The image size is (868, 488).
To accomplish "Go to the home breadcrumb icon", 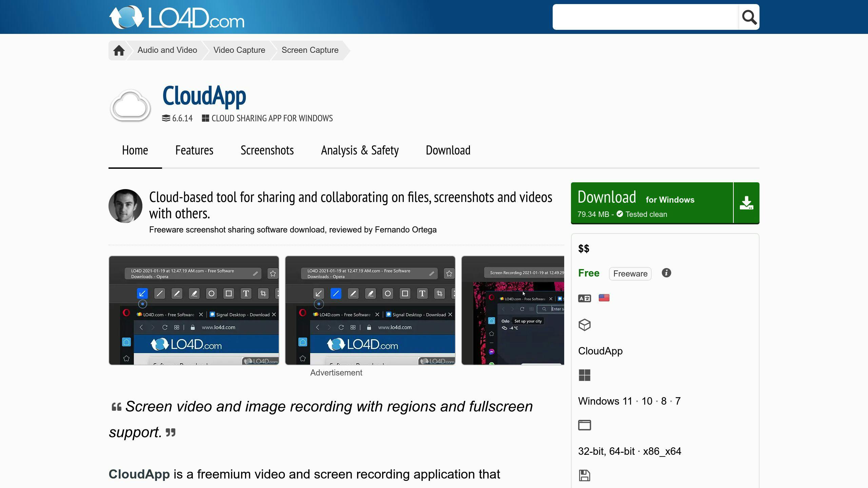I will (x=119, y=50).
